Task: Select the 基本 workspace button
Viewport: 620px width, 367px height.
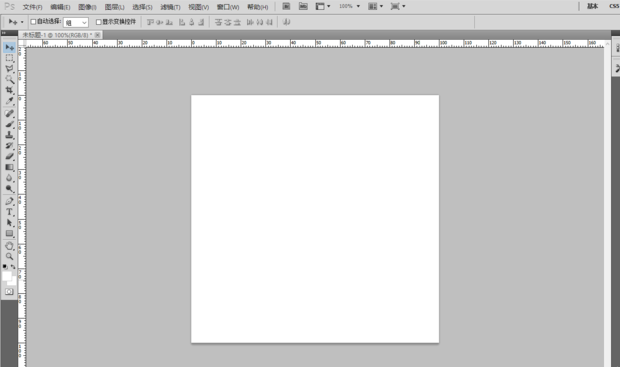Action: [x=592, y=6]
